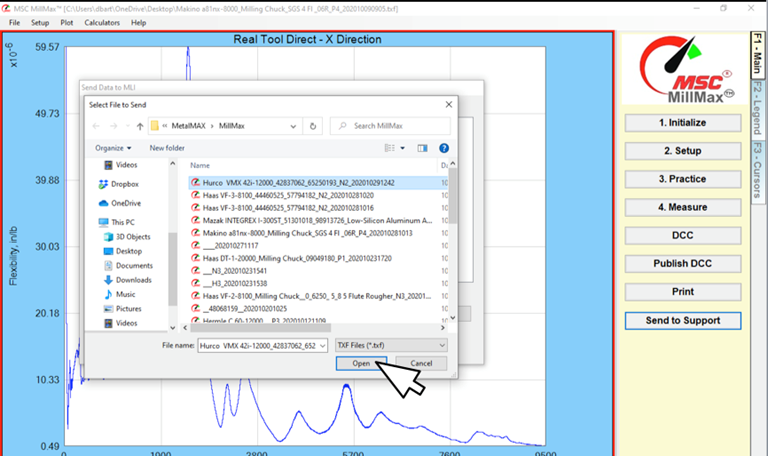
Task: Switch to the F3 - Cursors tab
Action: (x=757, y=170)
